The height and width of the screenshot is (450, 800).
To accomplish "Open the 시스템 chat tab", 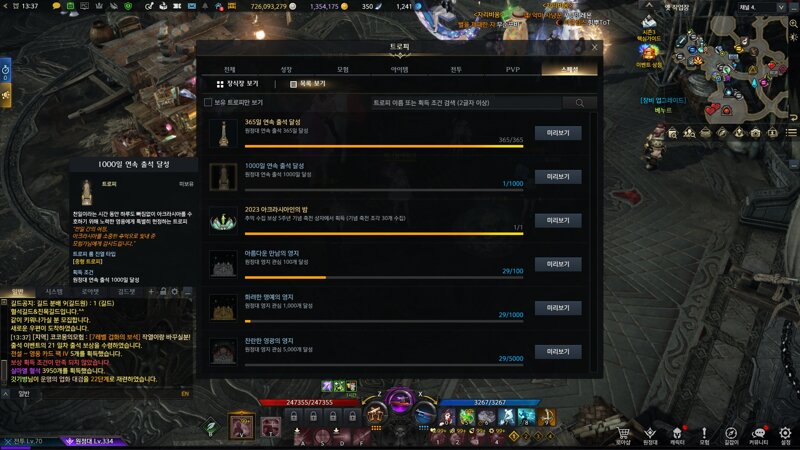I will (x=54, y=292).
